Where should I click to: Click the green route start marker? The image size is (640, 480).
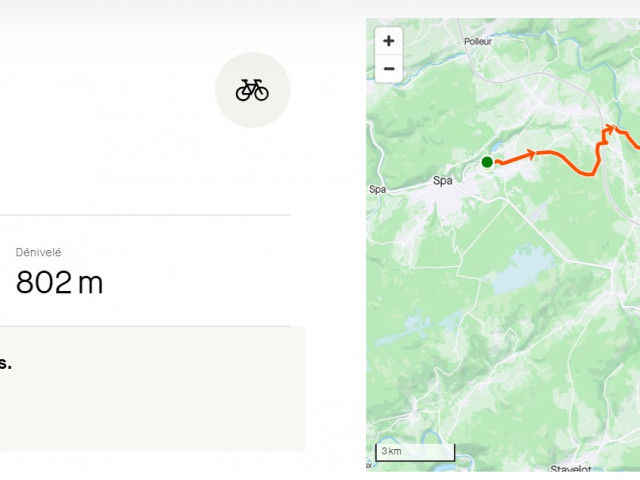tap(487, 162)
